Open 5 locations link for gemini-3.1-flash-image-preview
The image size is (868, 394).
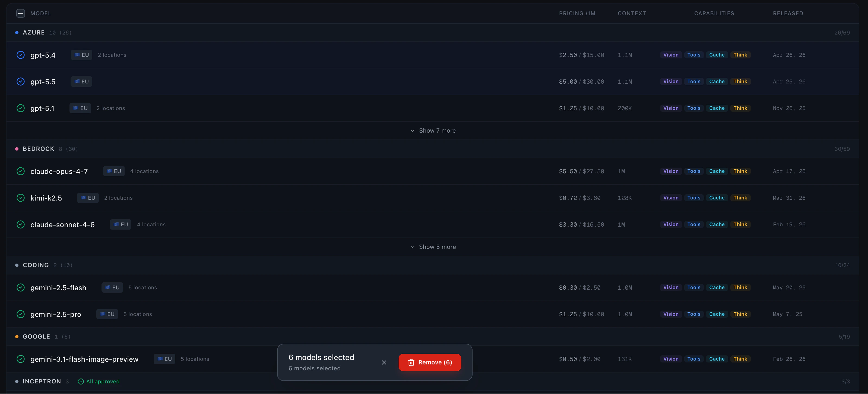[x=195, y=359]
